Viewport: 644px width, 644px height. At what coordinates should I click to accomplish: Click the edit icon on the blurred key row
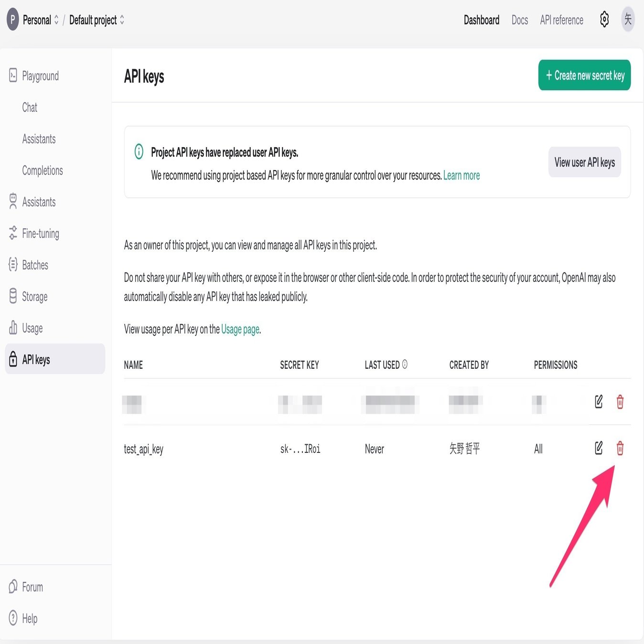point(599,402)
